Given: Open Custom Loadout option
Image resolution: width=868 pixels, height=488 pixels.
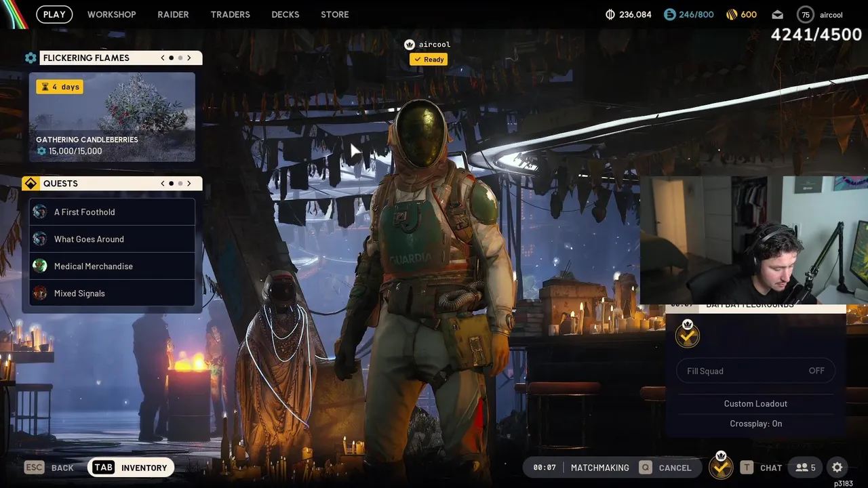Looking at the screenshot, I should click(755, 403).
